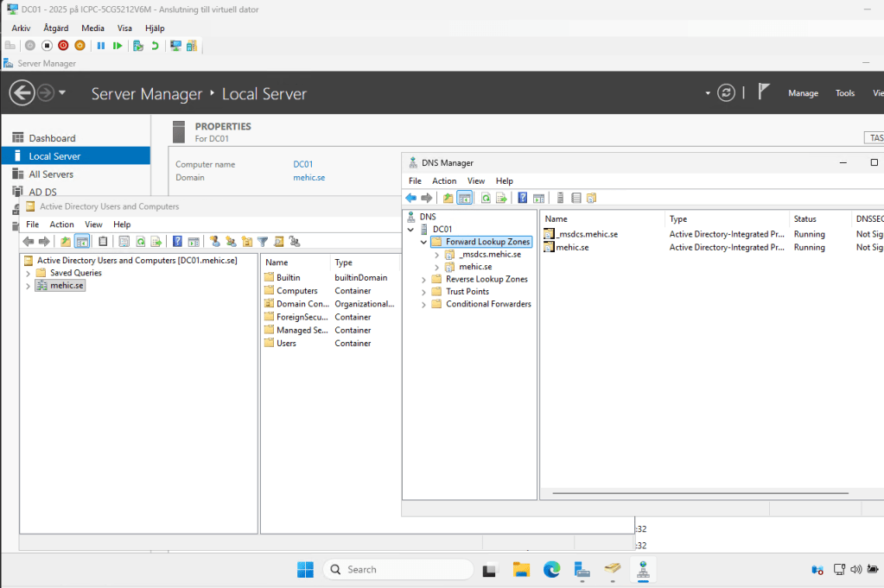884x588 pixels.
Task: Expand the mehic.se domain node
Action: [29, 286]
